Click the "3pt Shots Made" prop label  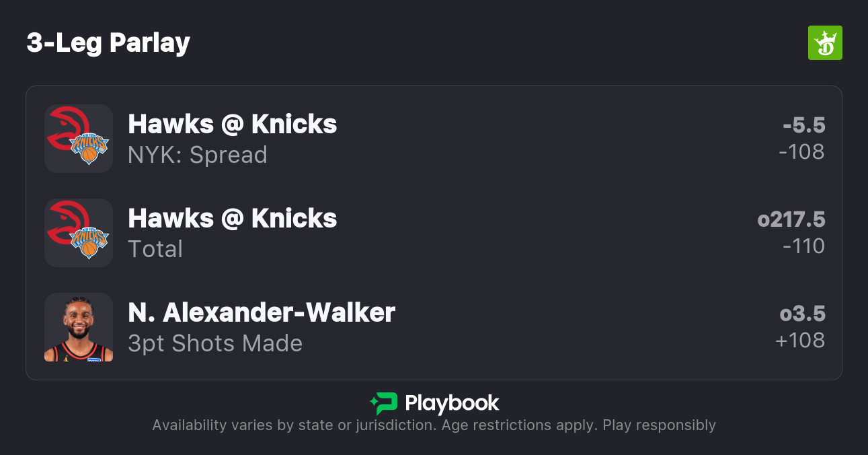pos(215,343)
